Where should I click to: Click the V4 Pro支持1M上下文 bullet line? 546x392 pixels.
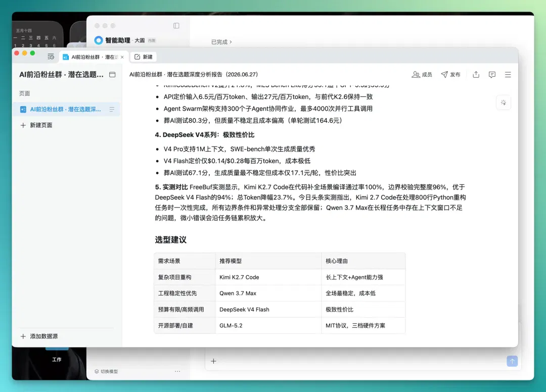tap(239, 149)
